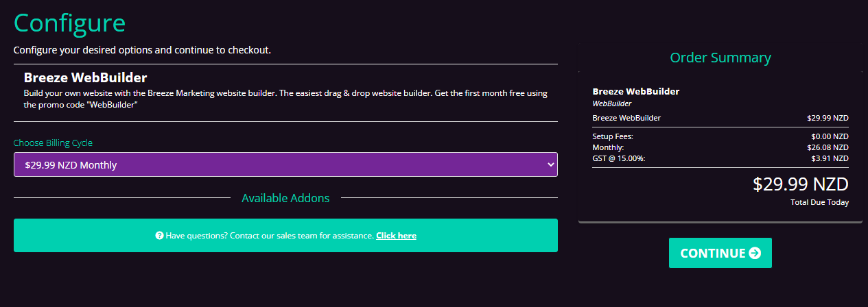Click the large $29.99 NZD total amount

pyautogui.click(x=800, y=184)
